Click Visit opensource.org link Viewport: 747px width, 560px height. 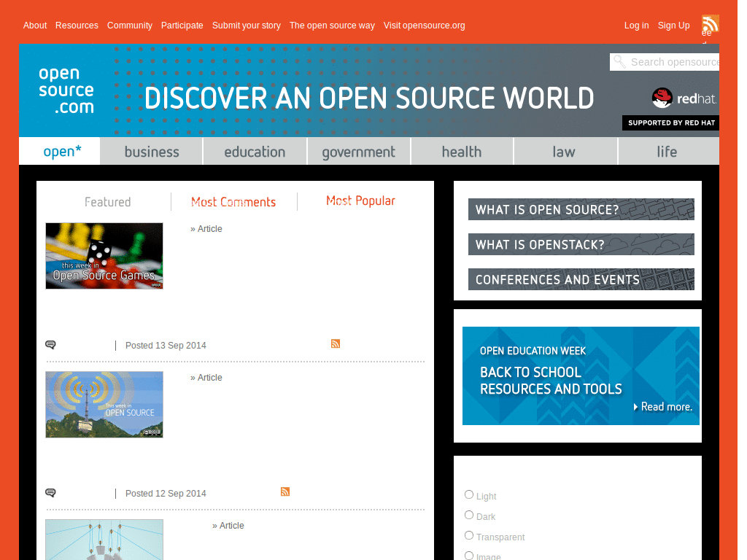tap(424, 26)
